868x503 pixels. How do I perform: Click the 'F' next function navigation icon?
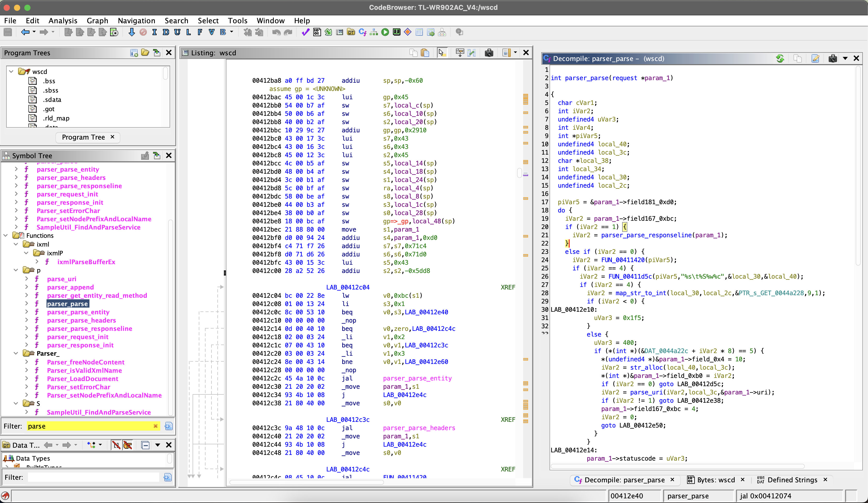200,32
